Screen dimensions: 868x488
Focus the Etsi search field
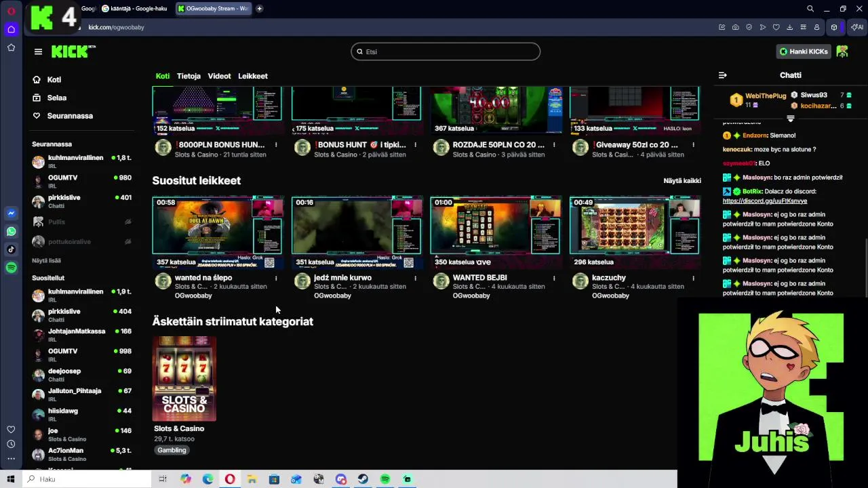pyautogui.click(x=446, y=52)
